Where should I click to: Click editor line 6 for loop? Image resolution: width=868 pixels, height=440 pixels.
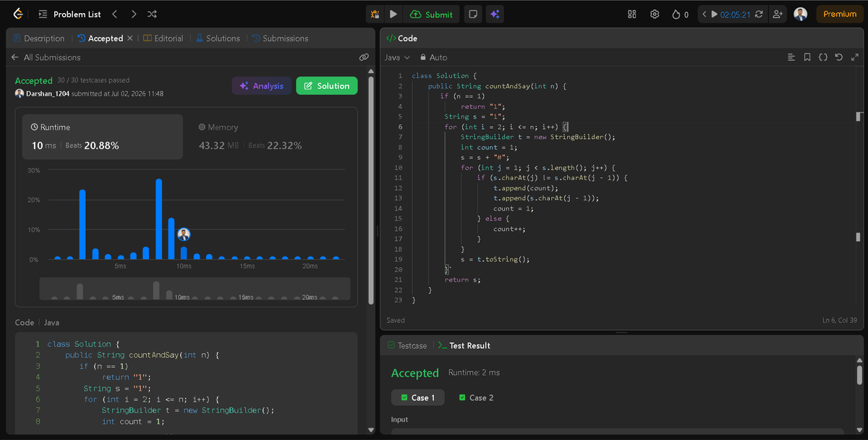508,126
